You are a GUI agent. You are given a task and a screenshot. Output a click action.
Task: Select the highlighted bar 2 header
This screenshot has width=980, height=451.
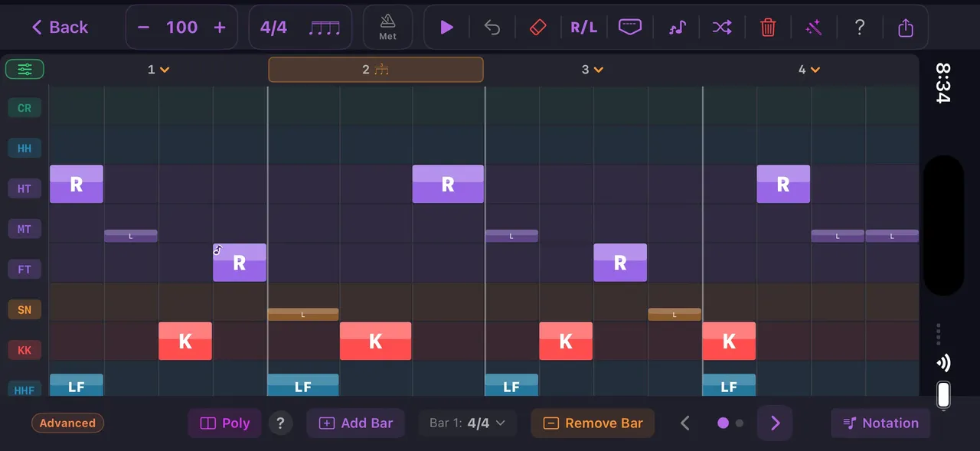pyautogui.click(x=376, y=70)
